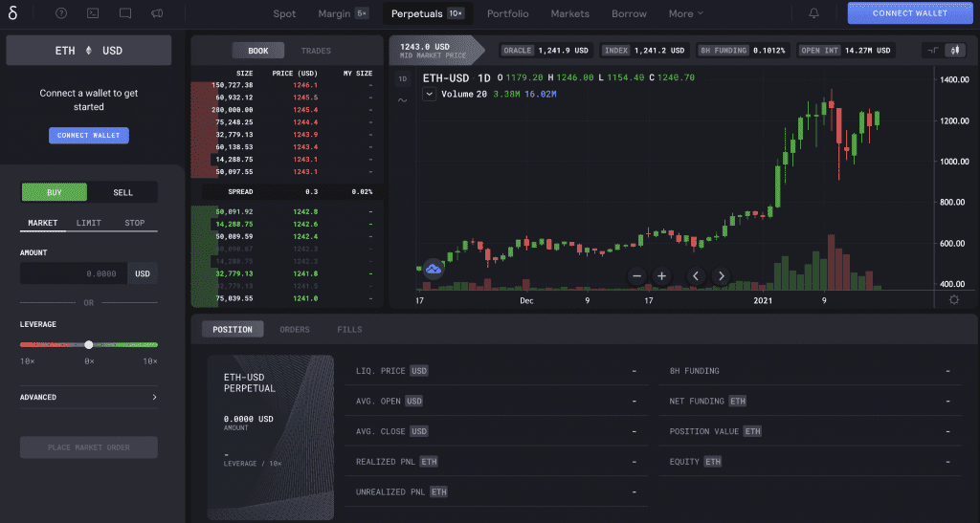
Task: Click the AMOUNT input field
Action: pyautogui.click(x=73, y=273)
